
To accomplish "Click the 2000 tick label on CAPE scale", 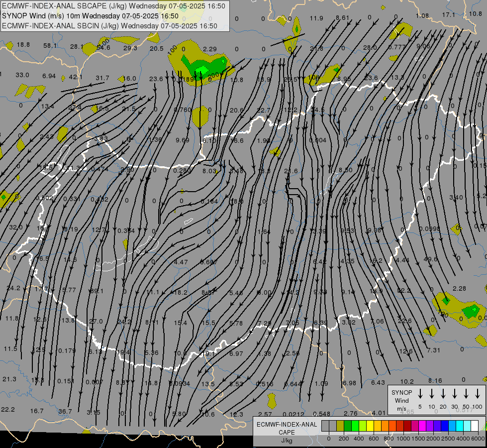I will tap(433, 439).
